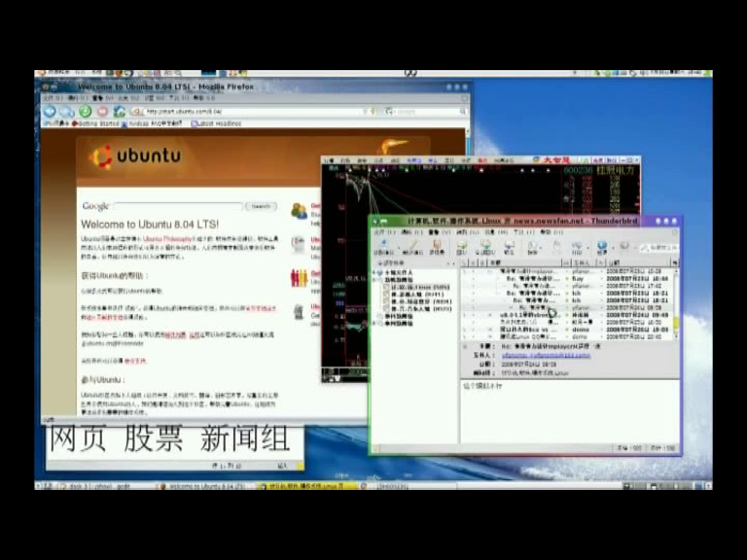Switch to the highlighted yellow Thunderbird taskbar entry
The image size is (747, 560).
tap(307, 486)
